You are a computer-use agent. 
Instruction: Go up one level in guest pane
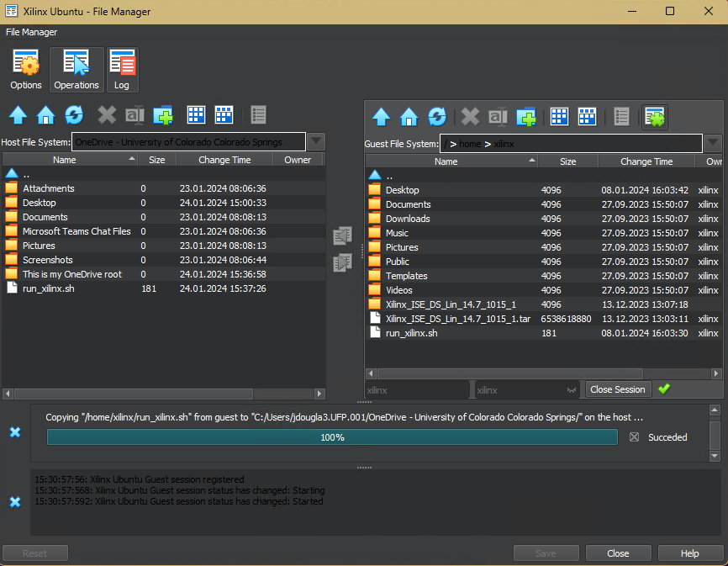click(x=381, y=117)
